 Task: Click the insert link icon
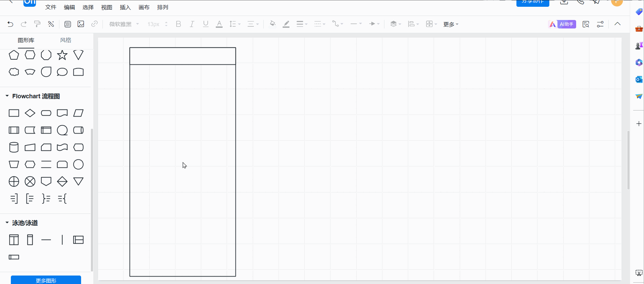pos(95,24)
